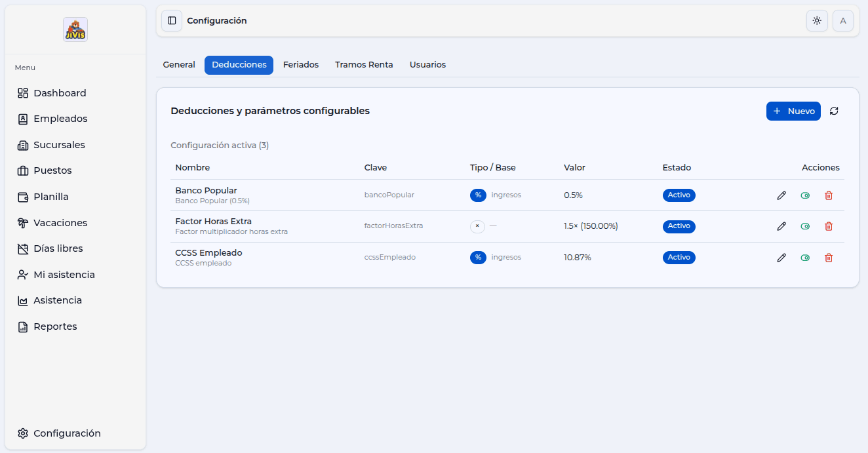Click Activo badge for CCSS Empleado
This screenshot has height=453, width=868.
pos(679,258)
